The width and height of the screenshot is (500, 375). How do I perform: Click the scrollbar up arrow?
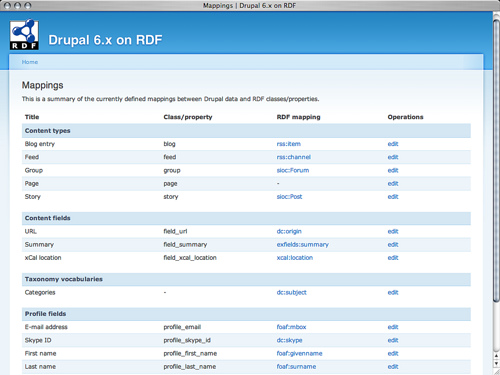(496, 356)
